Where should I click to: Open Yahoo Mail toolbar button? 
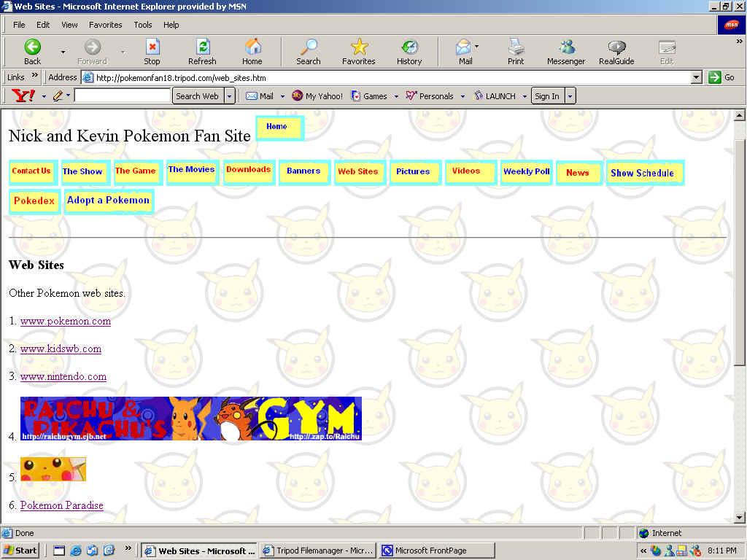coord(260,96)
